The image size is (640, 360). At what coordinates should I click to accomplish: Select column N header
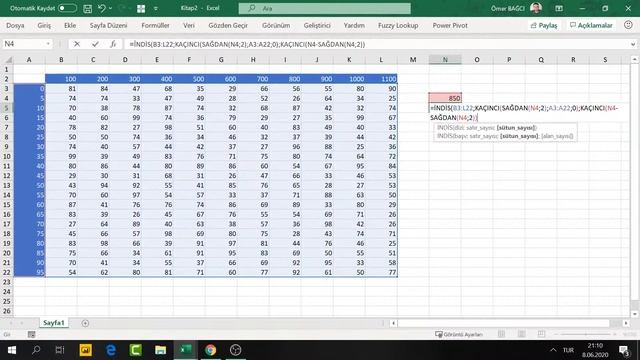point(445,60)
